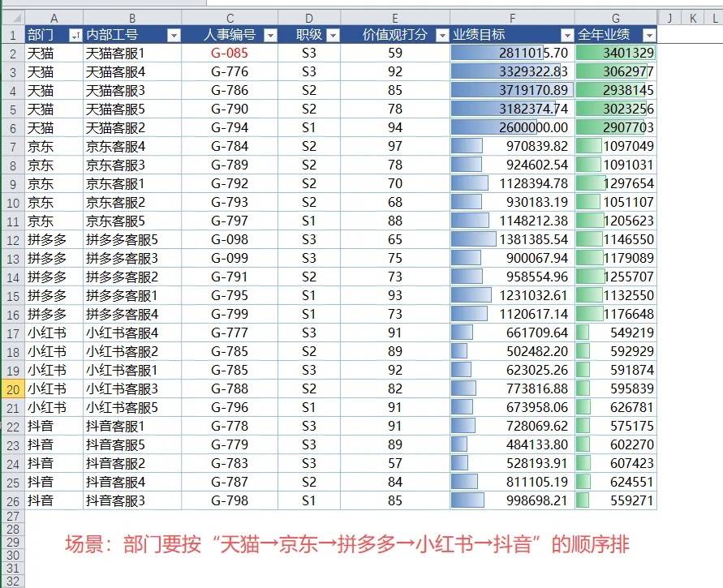
Task: Click cell 抖音客服1
Action: [x=132, y=426]
